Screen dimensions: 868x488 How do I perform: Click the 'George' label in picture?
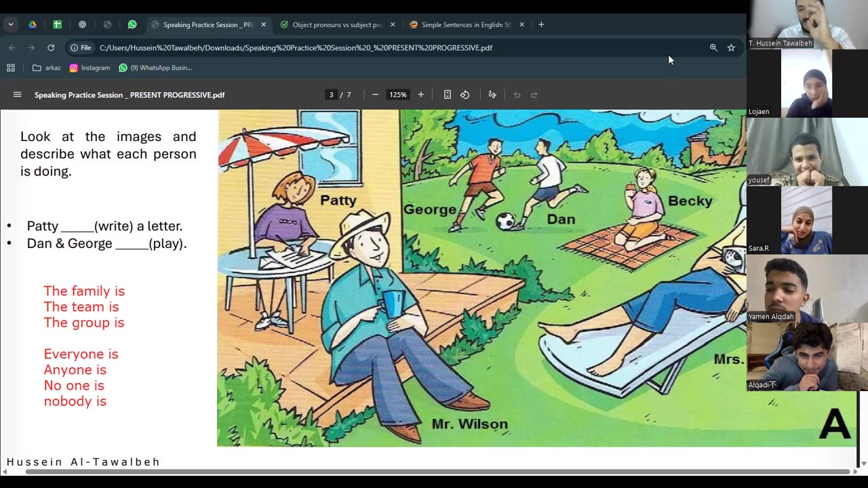430,209
